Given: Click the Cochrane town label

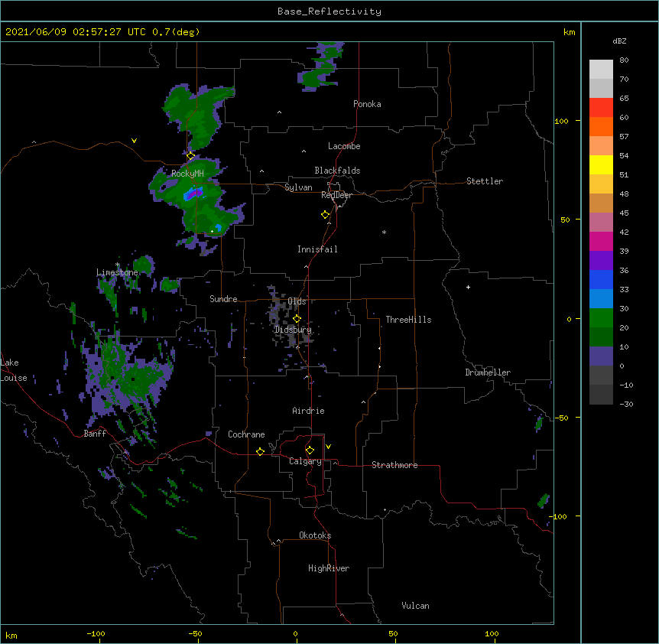Looking at the screenshot, I should (x=246, y=434).
